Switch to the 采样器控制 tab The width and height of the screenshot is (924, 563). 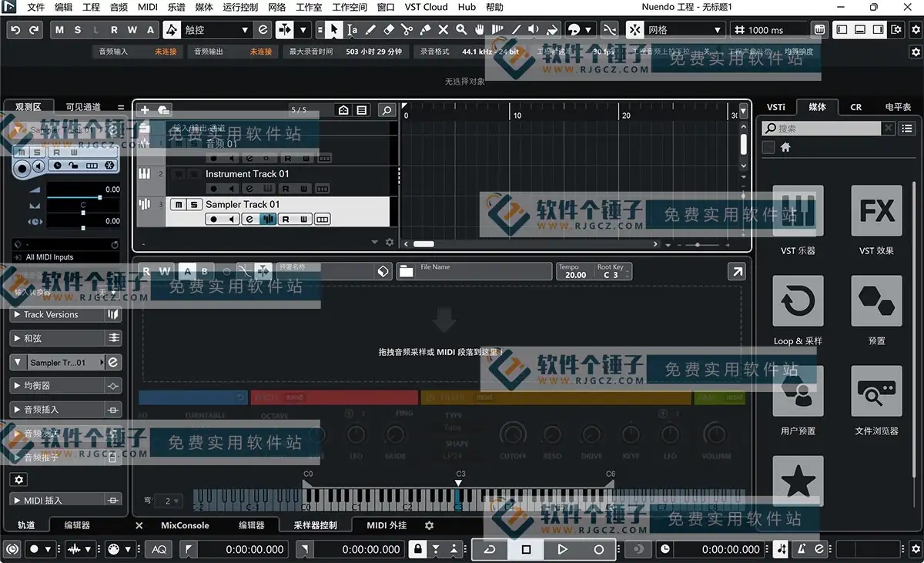point(316,525)
